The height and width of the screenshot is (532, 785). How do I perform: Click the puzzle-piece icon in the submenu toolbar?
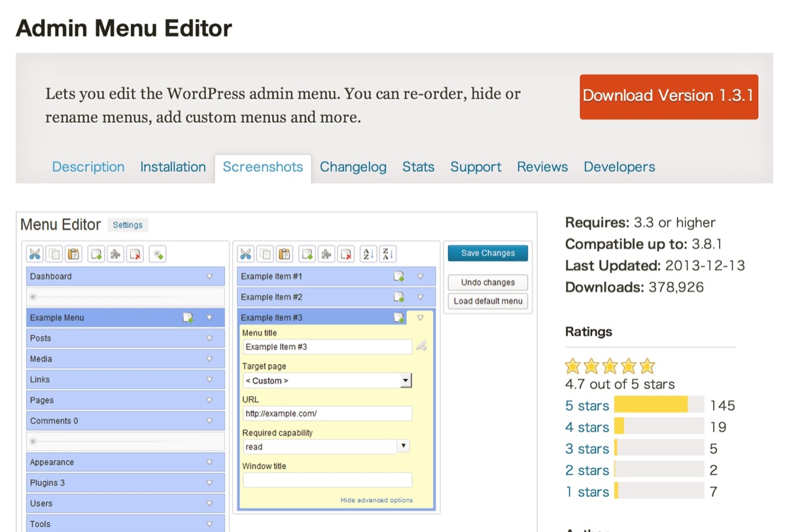(326, 254)
